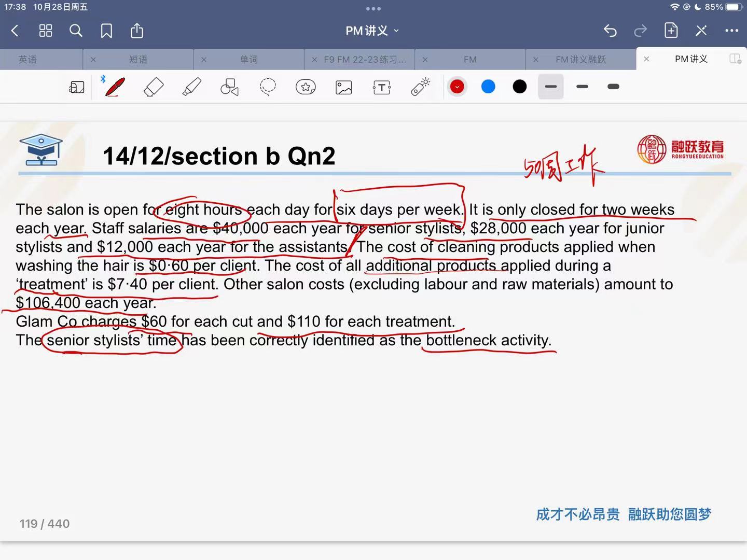Activate the laser pointer tool
Screen dimensions: 747x560
tap(420, 87)
